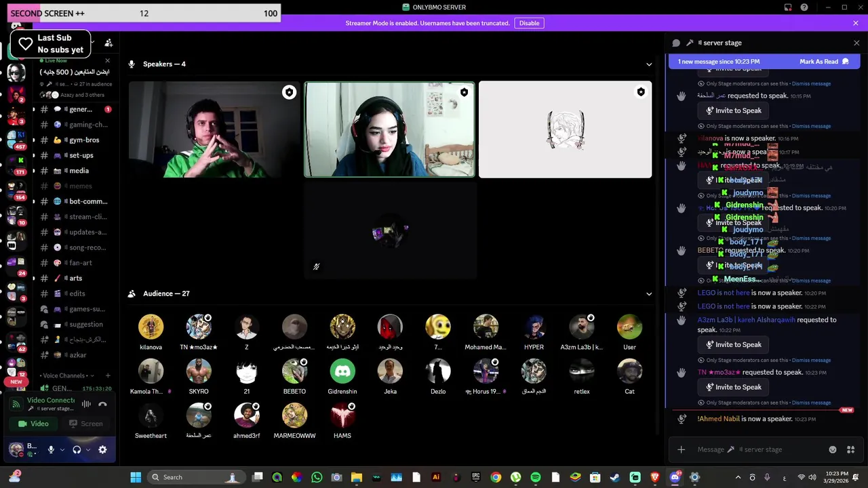Screen dimensions: 868x488
Task: Open the media channel
Action: coord(73,171)
